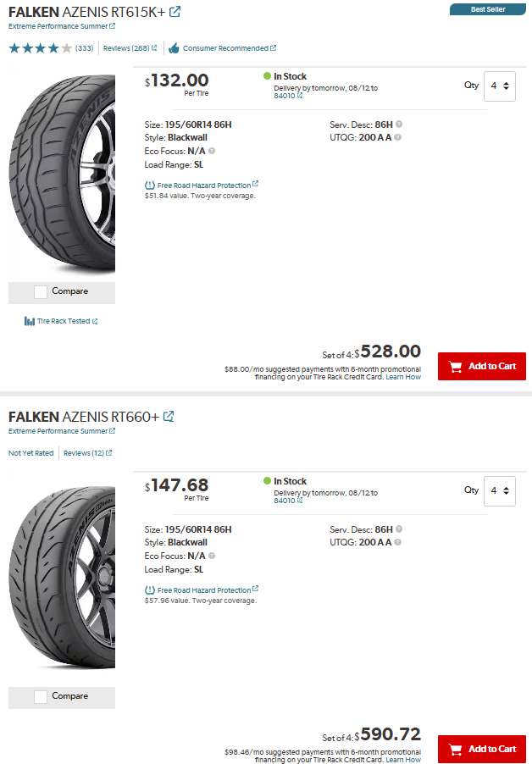Click Road Hazard Protection shield icon for RT660+
532x764 pixels.
(x=150, y=590)
